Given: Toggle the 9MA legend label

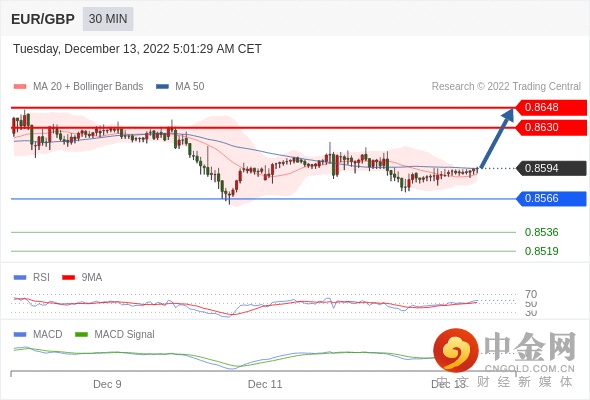Looking at the screenshot, I should [92, 278].
